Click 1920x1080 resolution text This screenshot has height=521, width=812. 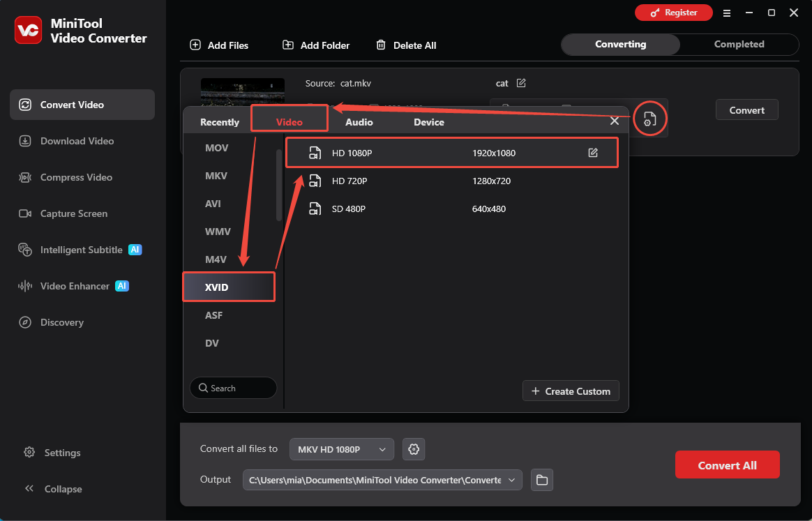[x=493, y=153]
